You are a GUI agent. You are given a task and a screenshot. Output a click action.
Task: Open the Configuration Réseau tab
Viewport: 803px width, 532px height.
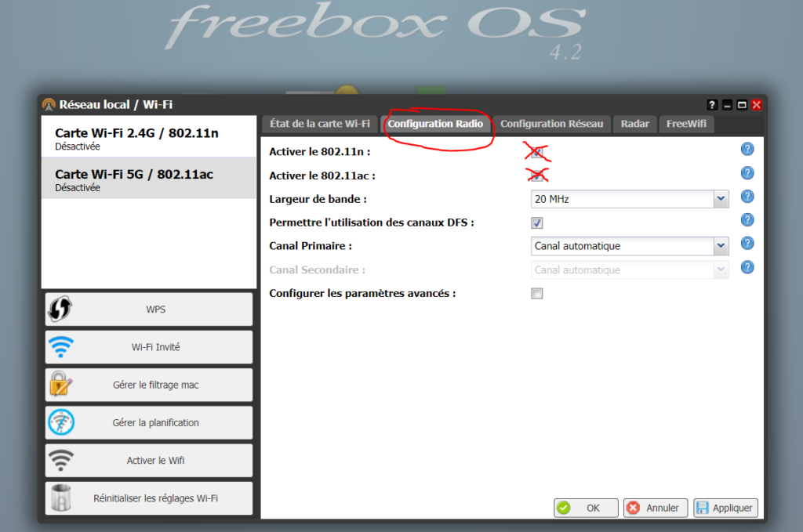[x=551, y=124]
